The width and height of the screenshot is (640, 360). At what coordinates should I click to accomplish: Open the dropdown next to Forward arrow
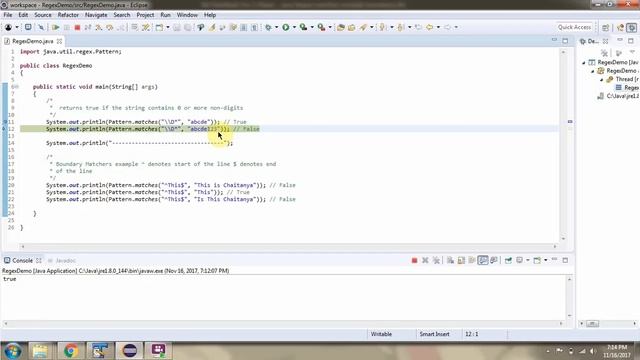click(x=456, y=27)
